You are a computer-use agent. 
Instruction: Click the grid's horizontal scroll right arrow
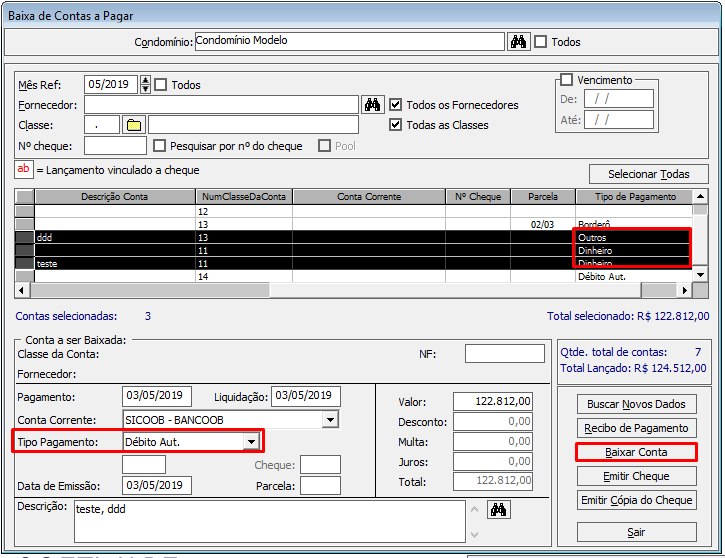click(x=685, y=290)
